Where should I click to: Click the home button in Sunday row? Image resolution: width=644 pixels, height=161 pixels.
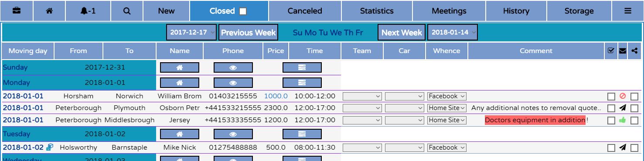(x=180, y=67)
